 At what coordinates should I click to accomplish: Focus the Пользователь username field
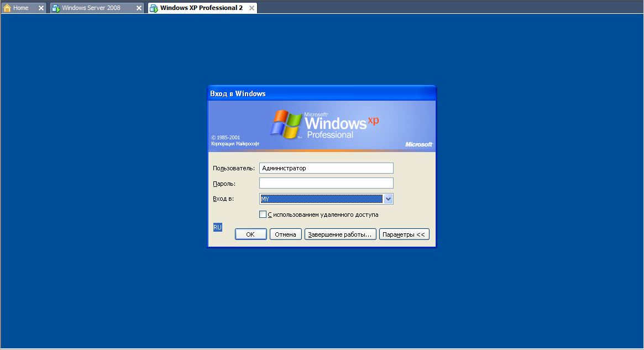(x=326, y=168)
